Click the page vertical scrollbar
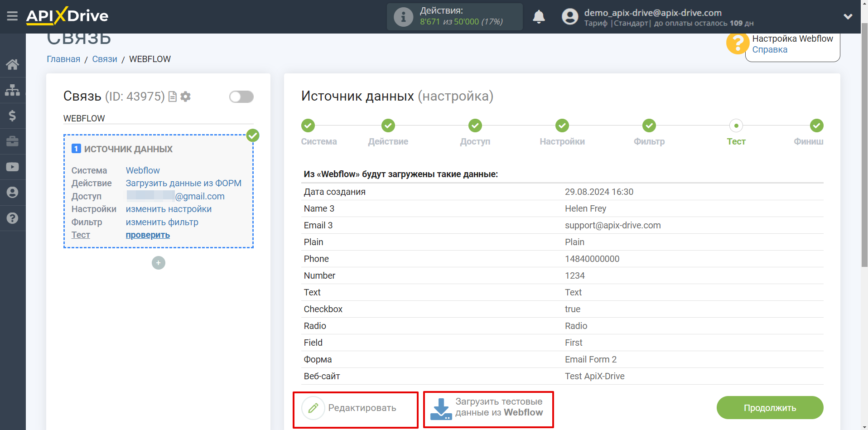The image size is (868, 430). tap(864, 145)
